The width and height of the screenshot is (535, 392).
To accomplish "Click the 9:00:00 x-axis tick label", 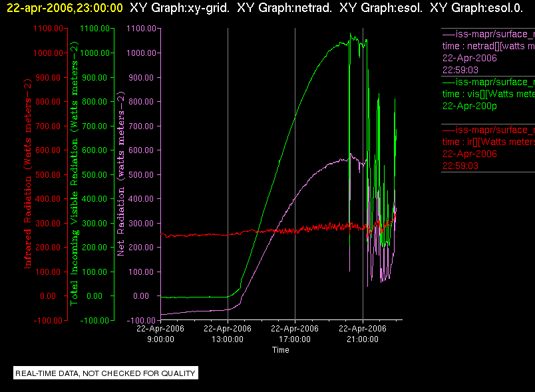I will point(160,339).
